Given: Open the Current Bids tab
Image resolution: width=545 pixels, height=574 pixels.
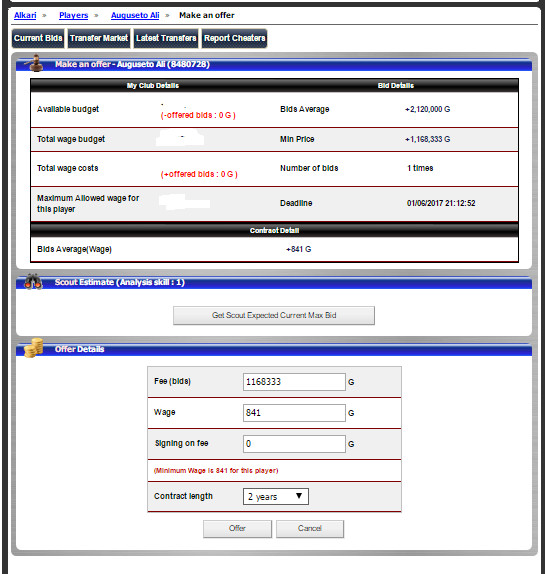Looking at the screenshot, I should pos(38,38).
